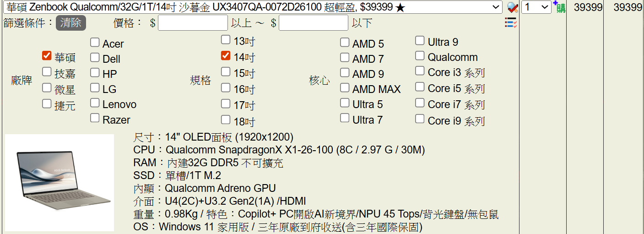Uncheck the 華碩 brand checkbox
Image resolution: width=644 pixels, height=234 pixels.
(47, 56)
